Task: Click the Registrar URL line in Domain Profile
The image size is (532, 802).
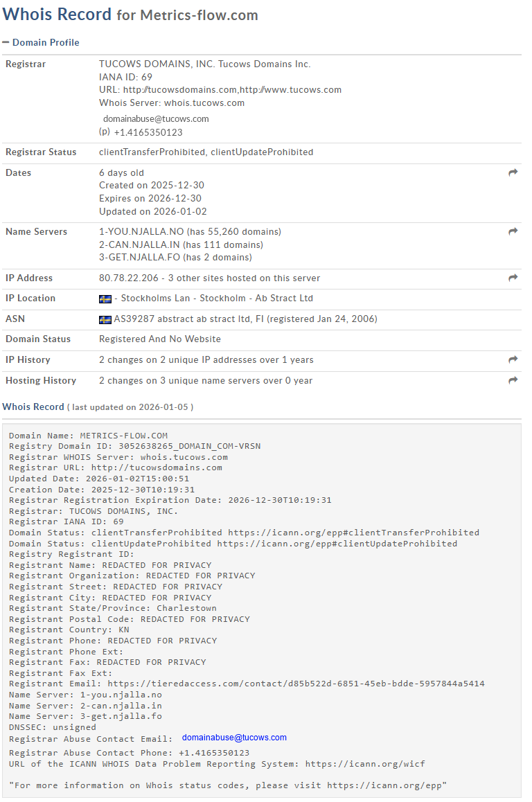Action: (220, 90)
